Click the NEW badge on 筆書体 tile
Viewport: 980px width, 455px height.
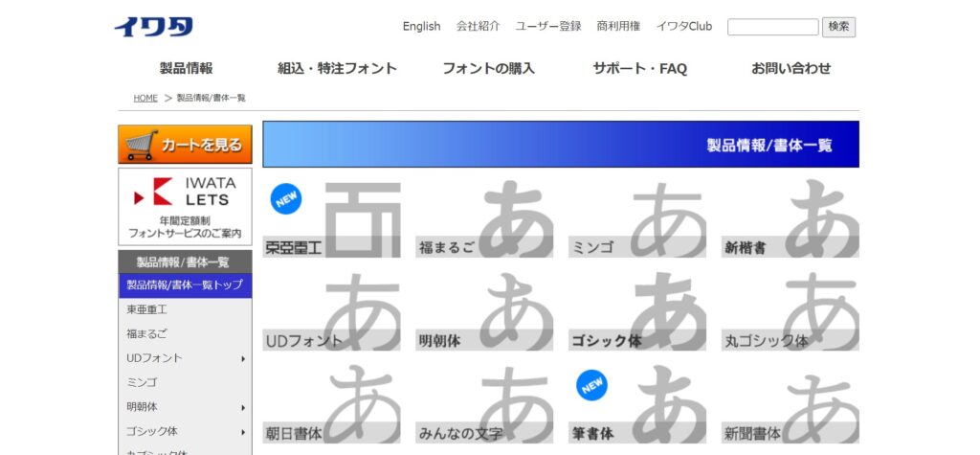pyautogui.click(x=591, y=385)
